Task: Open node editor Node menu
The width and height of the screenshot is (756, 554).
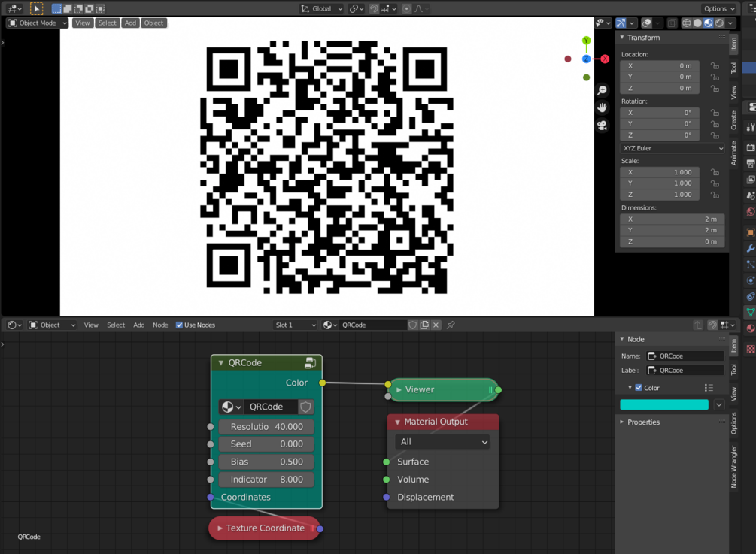Action: click(160, 325)
